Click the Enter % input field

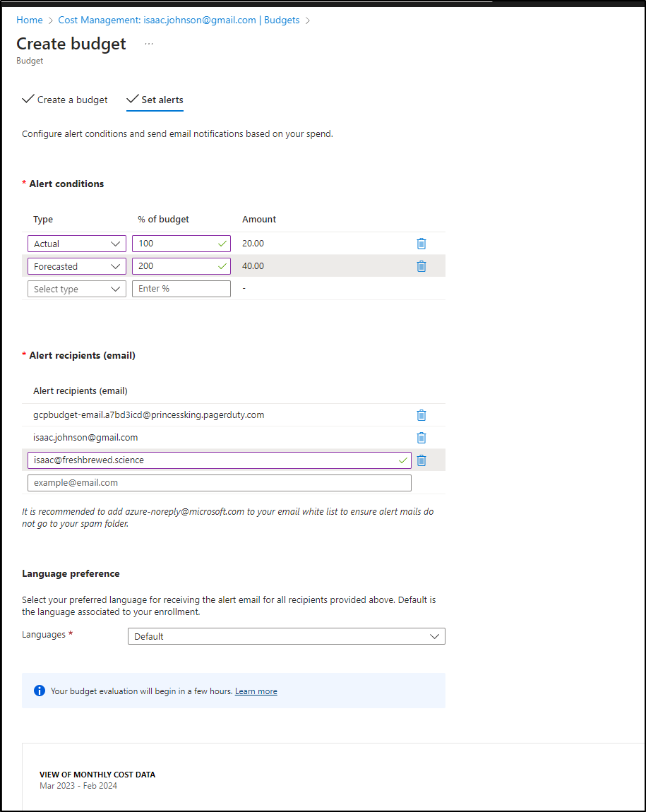(x=181, y=289)
